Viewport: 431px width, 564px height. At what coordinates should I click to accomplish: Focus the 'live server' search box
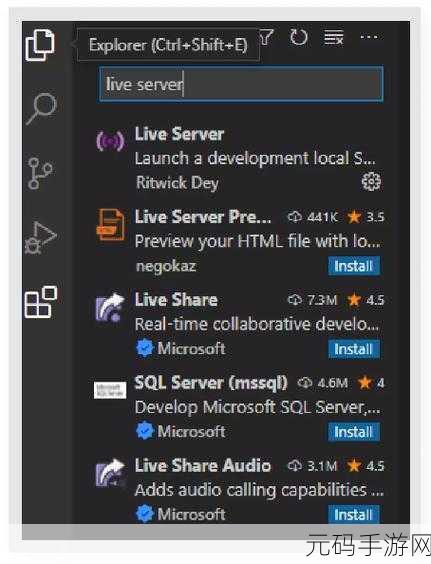pyautogui.click(x=241, y=84)
